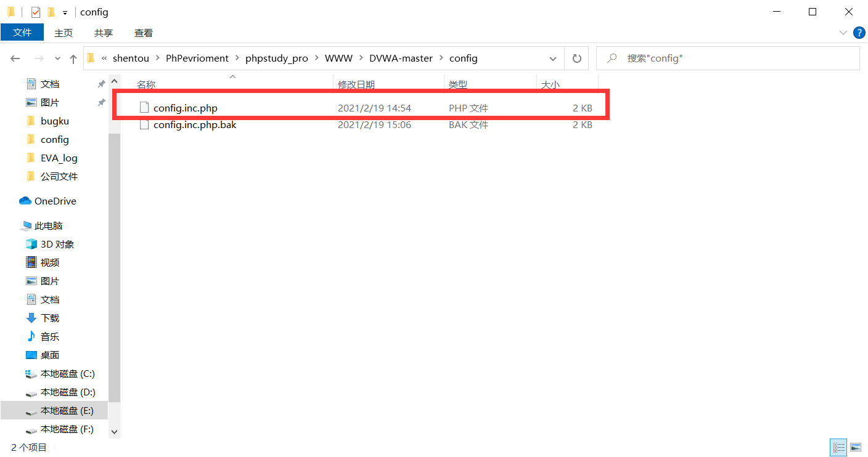Screen dimensions: 868x457
Task: Expand the address bar history dropdown
Action: pos(553,59)
